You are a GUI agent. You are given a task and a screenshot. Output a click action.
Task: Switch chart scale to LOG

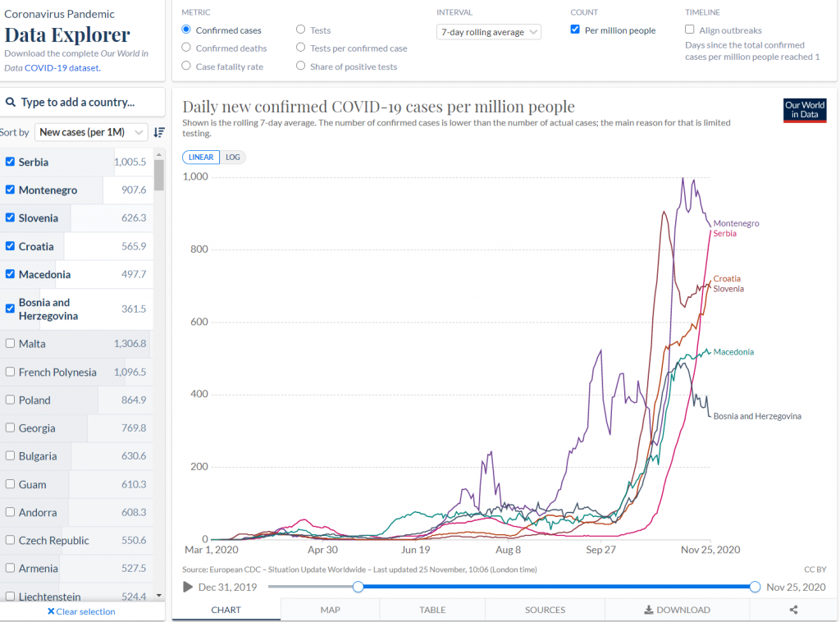(x=232, y=157)
